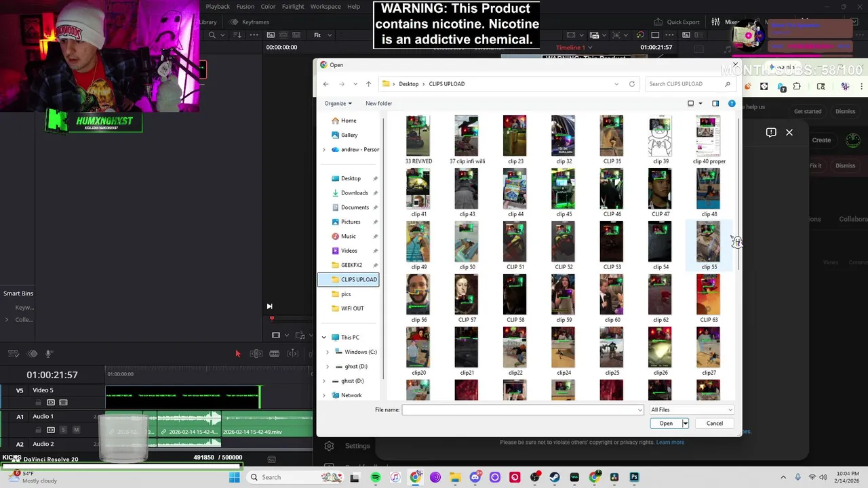
Task: Expand the This PC tree node
Action: (323, 338)
